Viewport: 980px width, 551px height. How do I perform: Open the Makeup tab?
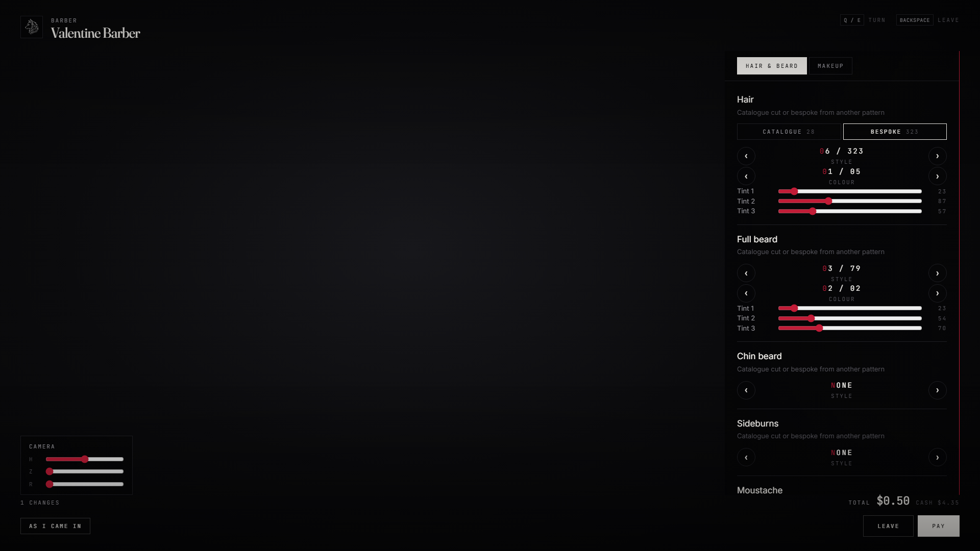click(830, 66)
